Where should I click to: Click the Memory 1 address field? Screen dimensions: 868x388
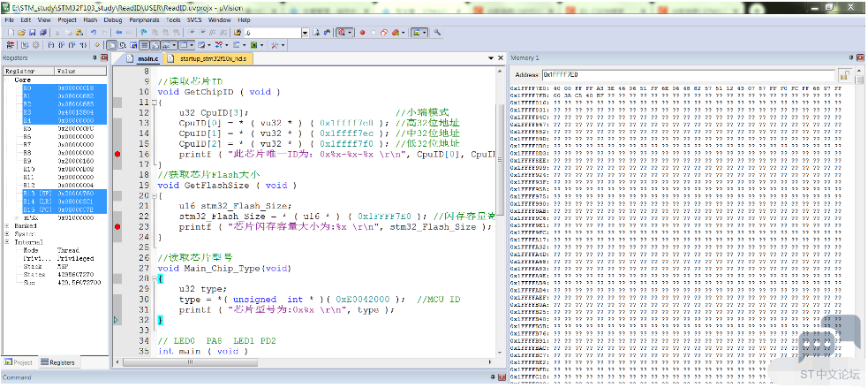688,75
